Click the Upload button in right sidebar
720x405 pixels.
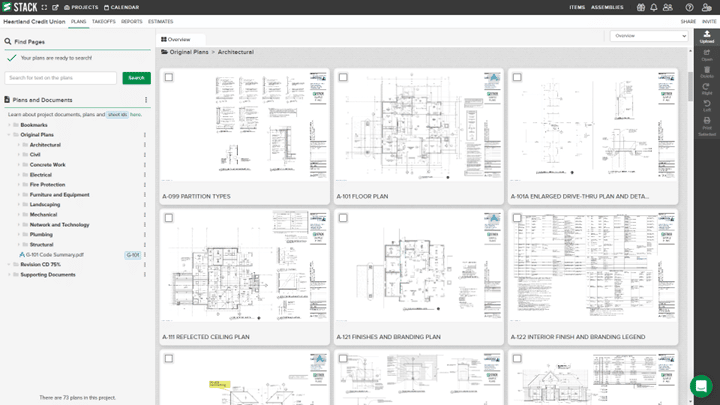click(707, 37)
